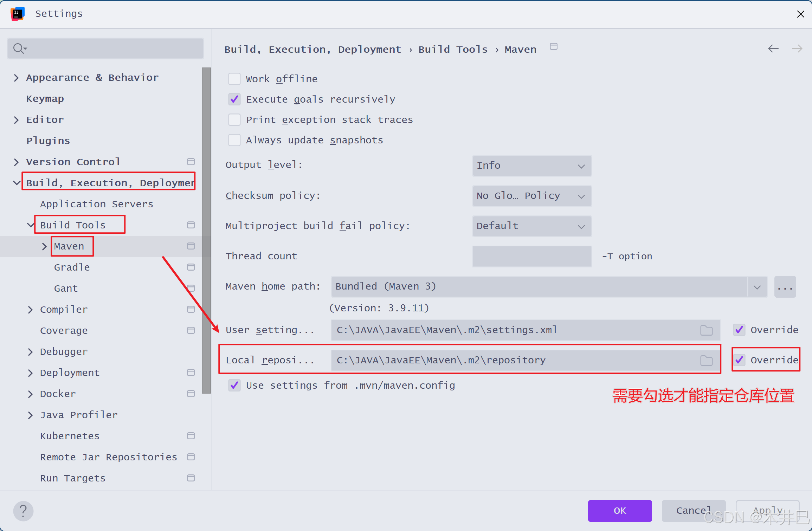Open the Plugins settings page
The height and width of the screenshot is (531, 812).
click(x=48, y=141)
